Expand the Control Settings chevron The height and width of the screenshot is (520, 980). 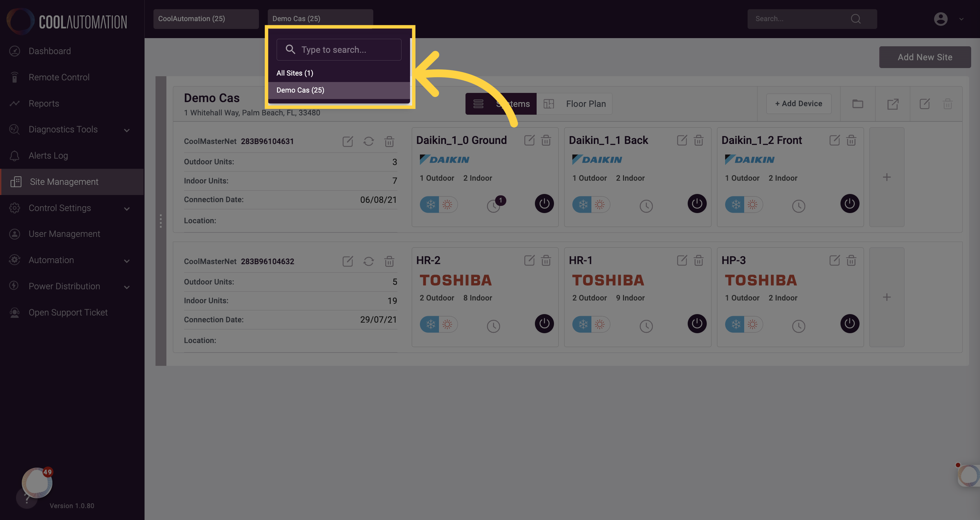[127, 209]
